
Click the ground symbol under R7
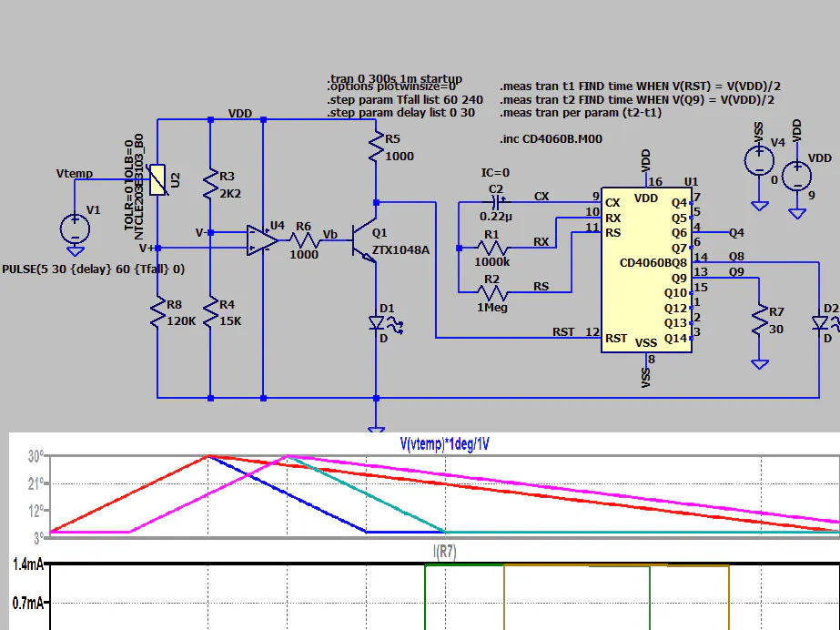[760, 364]
